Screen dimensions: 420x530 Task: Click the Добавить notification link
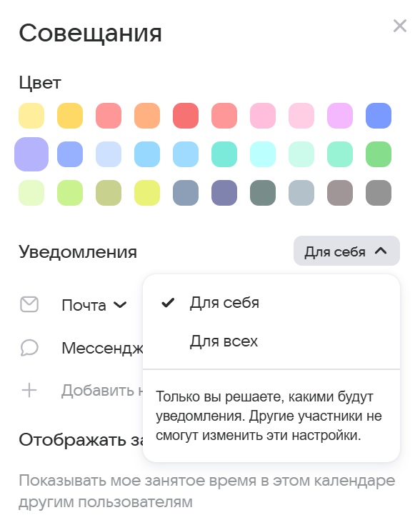tap(102, 390)
